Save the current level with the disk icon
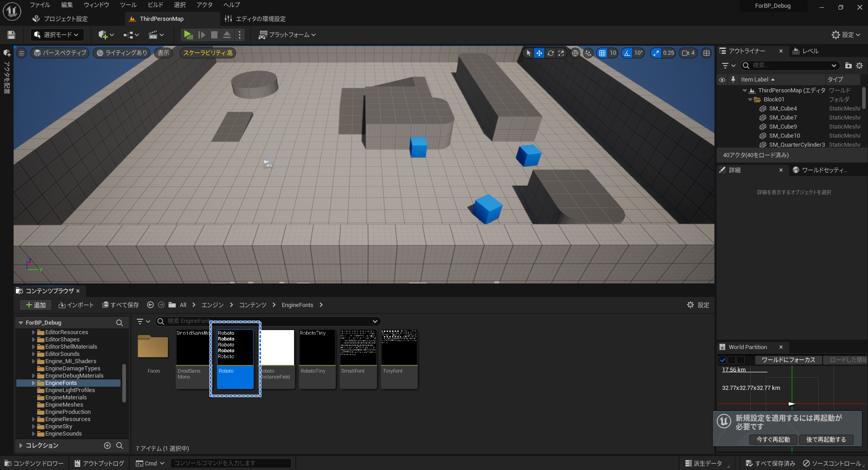 click(10, 35)
